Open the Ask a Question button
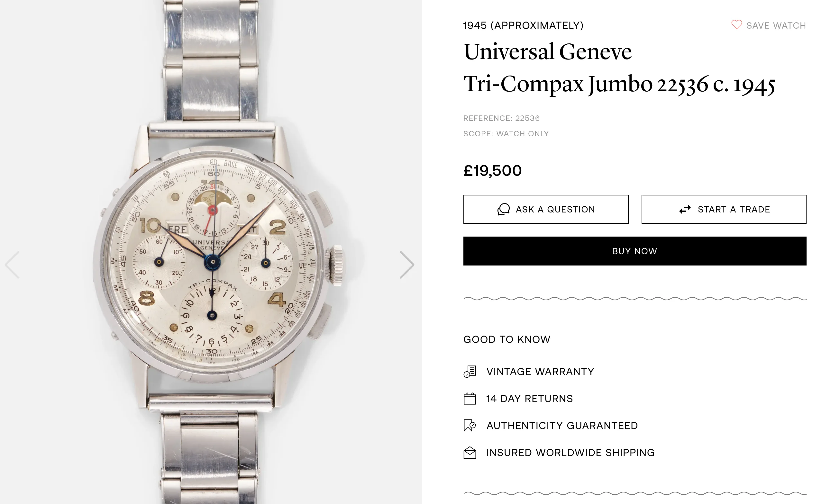The width and height of the screenshot is (840, 504). (546, 209)
